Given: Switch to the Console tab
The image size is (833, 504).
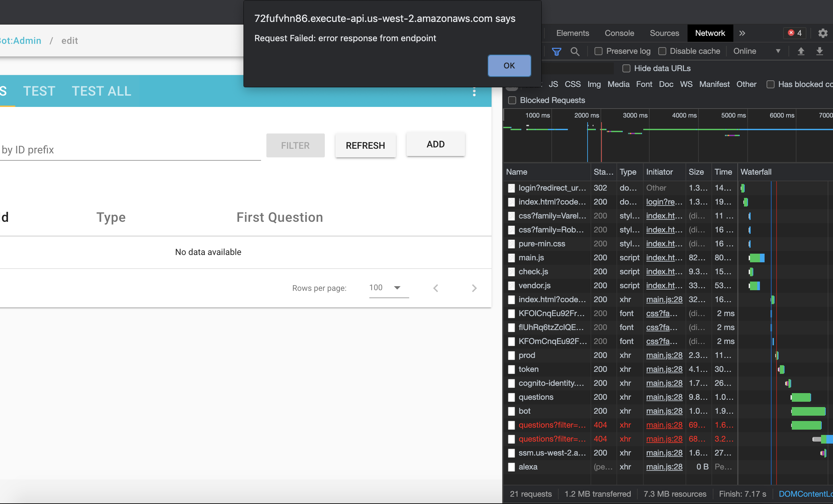Looking at the screenshot, I should (619, 33).
